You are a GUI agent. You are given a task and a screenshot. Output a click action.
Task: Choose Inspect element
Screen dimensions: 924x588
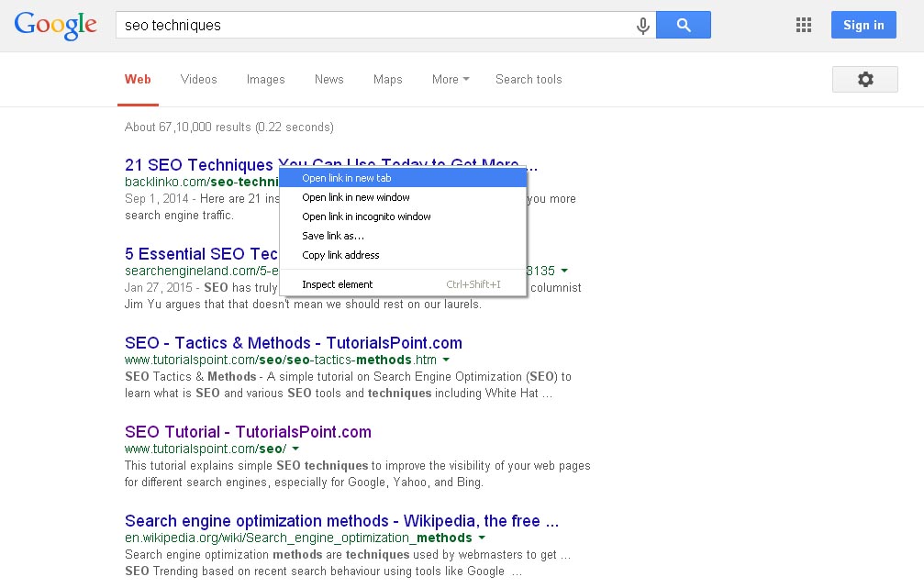point(403,284)
